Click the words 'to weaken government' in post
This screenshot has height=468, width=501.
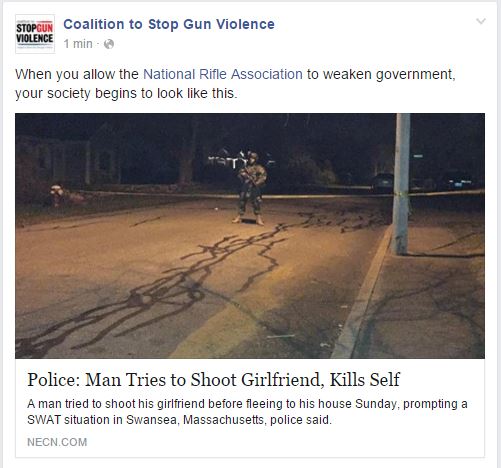[381, 74]
